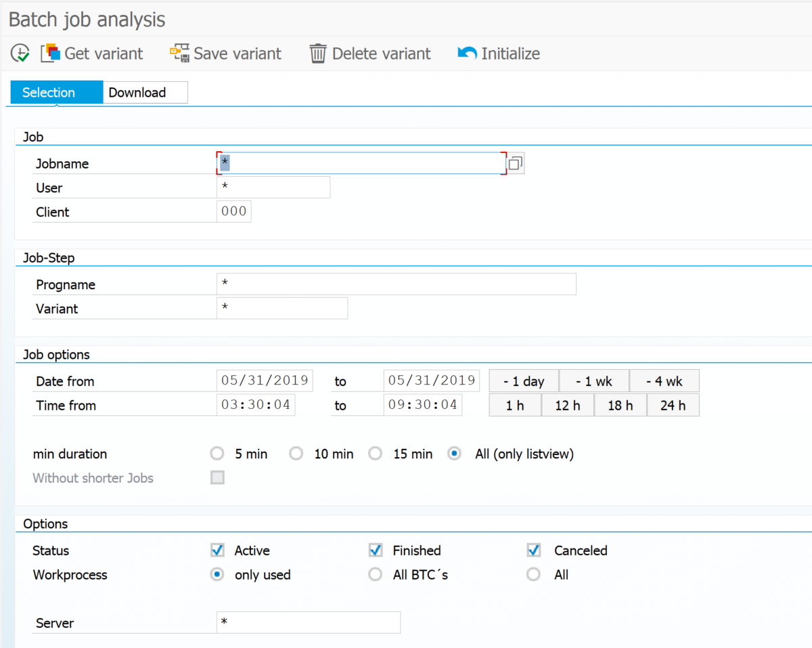Click the Get variant icon

coord(51,53)
